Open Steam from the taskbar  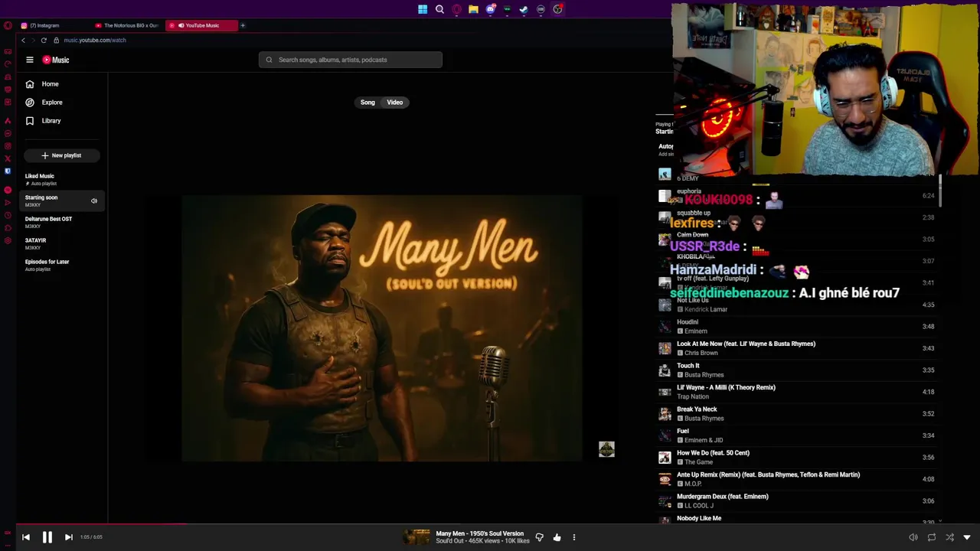point(524,9)
